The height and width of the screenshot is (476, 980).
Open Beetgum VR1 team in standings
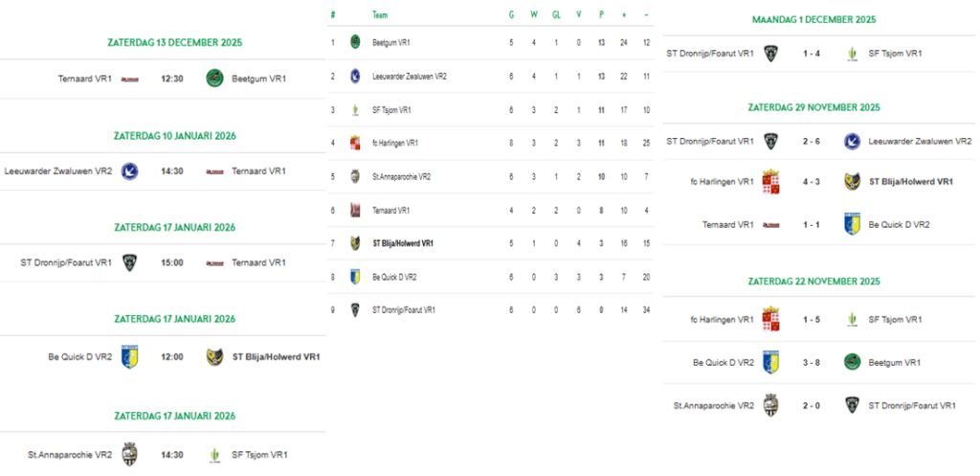(x=391, y=42)
